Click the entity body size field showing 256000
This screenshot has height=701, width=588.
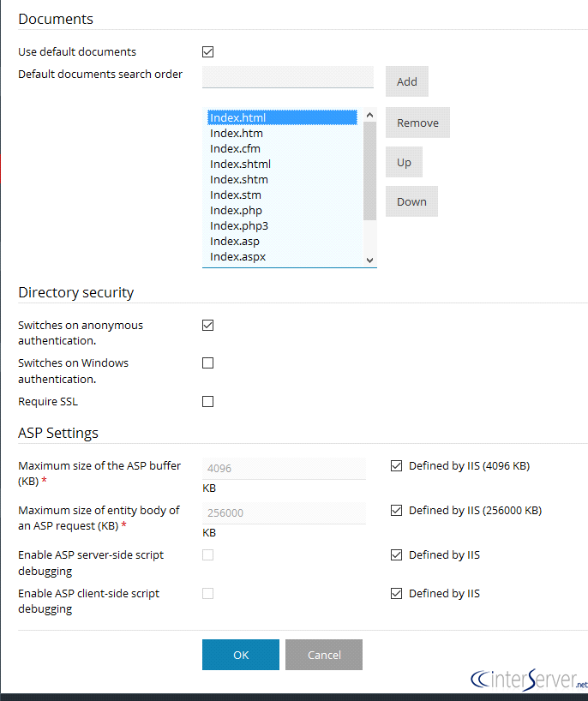pyautogui.click(x=284, y=512)
